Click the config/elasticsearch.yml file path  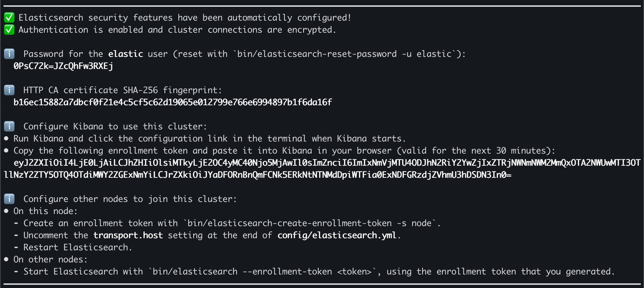click(x=337, y=235)
